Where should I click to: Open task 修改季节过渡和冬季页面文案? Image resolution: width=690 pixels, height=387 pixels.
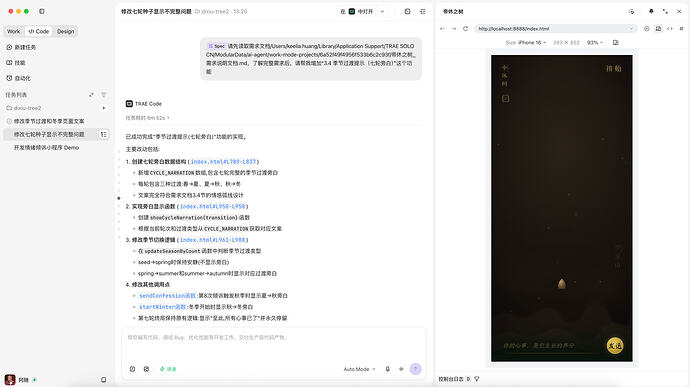click(49, 121)
